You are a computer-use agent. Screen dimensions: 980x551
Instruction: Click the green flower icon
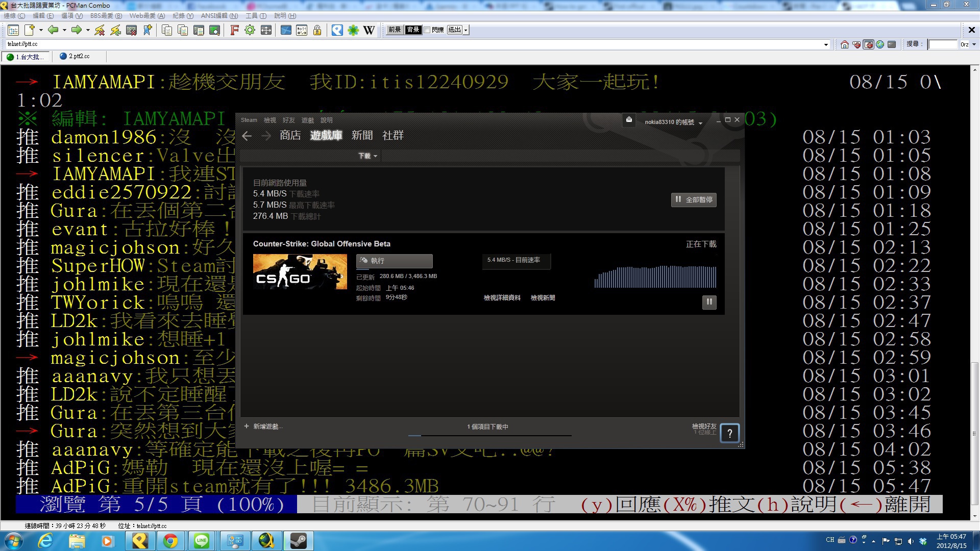tap(353, 30)
